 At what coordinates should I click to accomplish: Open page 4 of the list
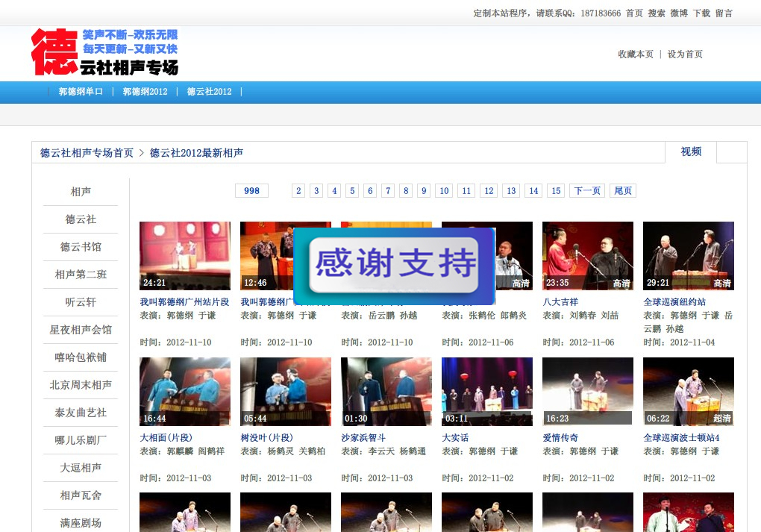(334, 191)
